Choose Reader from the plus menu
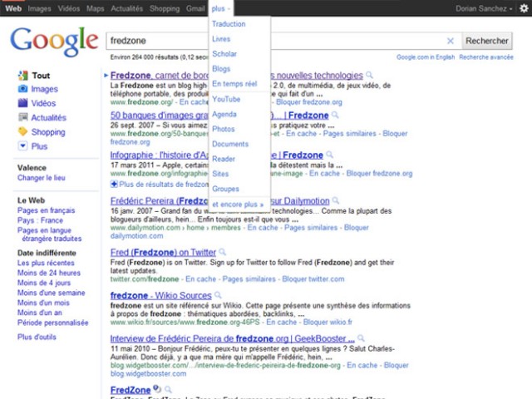 point(224,159)
